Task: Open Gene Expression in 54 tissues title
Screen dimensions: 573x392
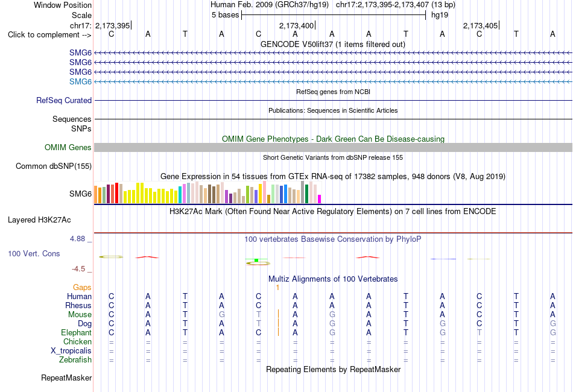Action: (x=333, y=177)
